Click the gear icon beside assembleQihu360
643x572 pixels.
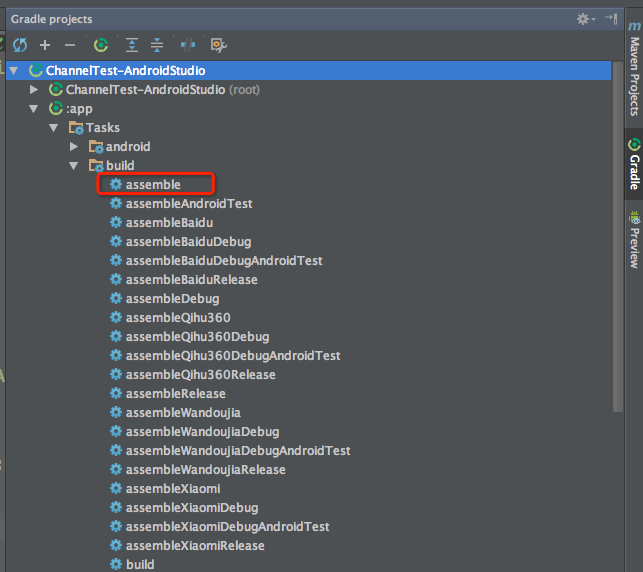coord(116,317)
